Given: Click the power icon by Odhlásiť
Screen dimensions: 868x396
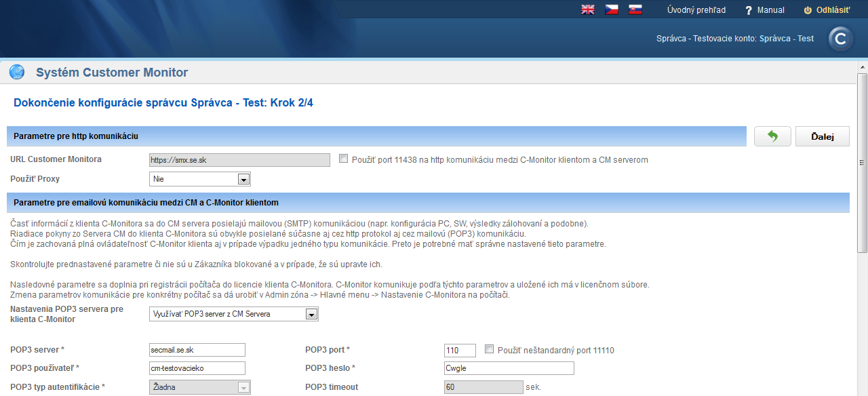Looking at the screenshot, I should click(x=808, y=10).
